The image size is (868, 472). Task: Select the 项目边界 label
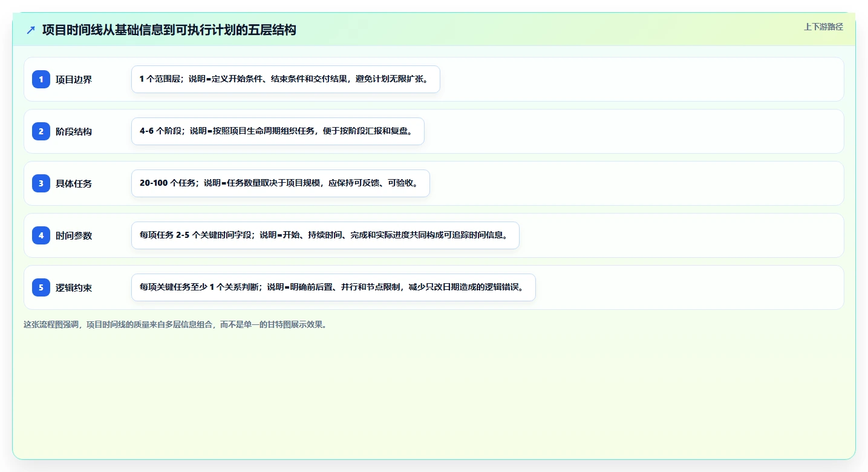[x=74, y=79]
